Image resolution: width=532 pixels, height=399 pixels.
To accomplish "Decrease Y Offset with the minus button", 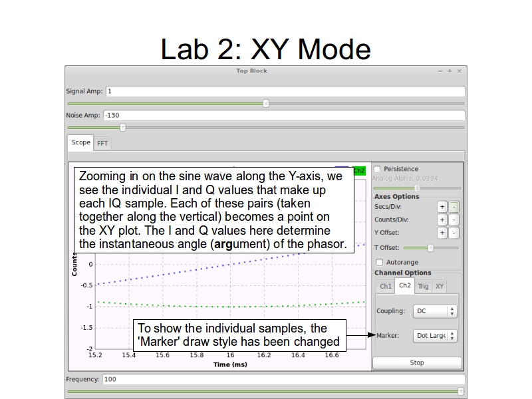I will click(x=454, y=233).
